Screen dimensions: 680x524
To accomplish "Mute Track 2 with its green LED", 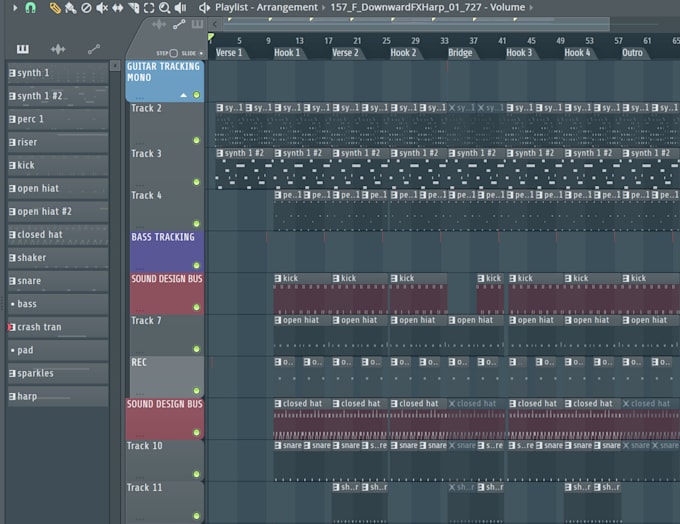I will point(196,140).
